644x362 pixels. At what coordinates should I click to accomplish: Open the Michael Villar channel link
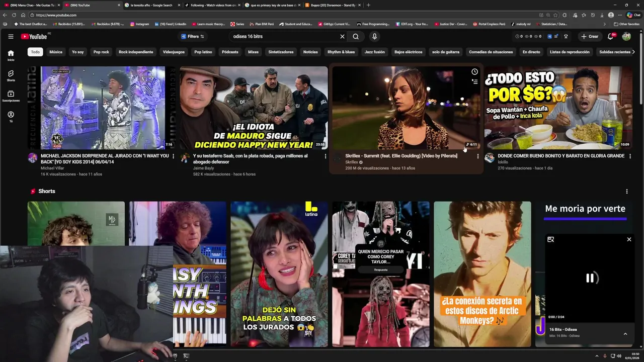52,168
